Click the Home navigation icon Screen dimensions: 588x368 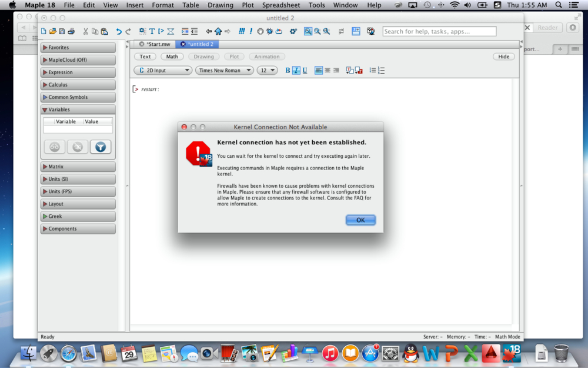218,32
